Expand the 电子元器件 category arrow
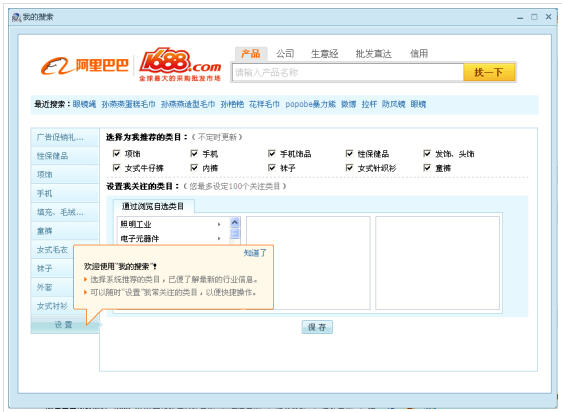Viewport: 562px width, 412px height. (219, 238)
